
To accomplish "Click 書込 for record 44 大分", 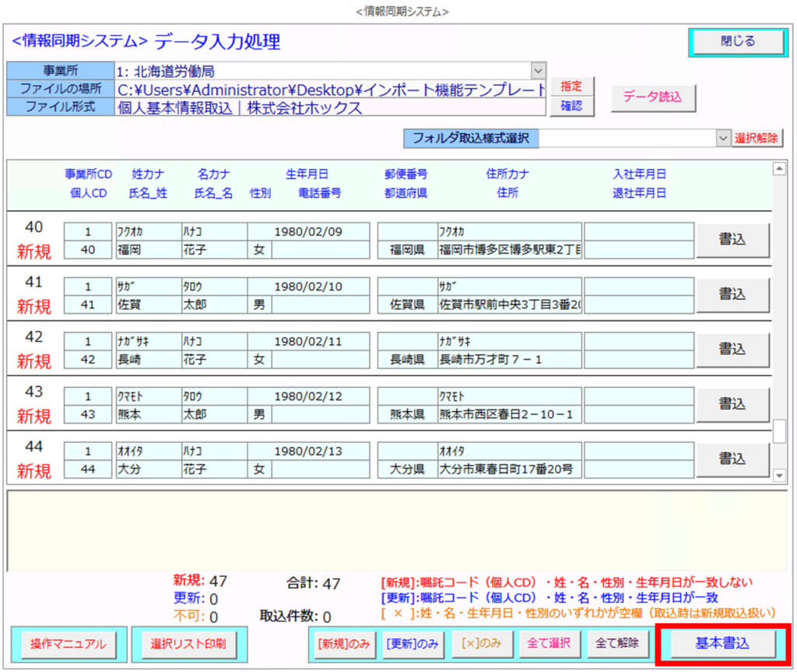I will point(732,458).
